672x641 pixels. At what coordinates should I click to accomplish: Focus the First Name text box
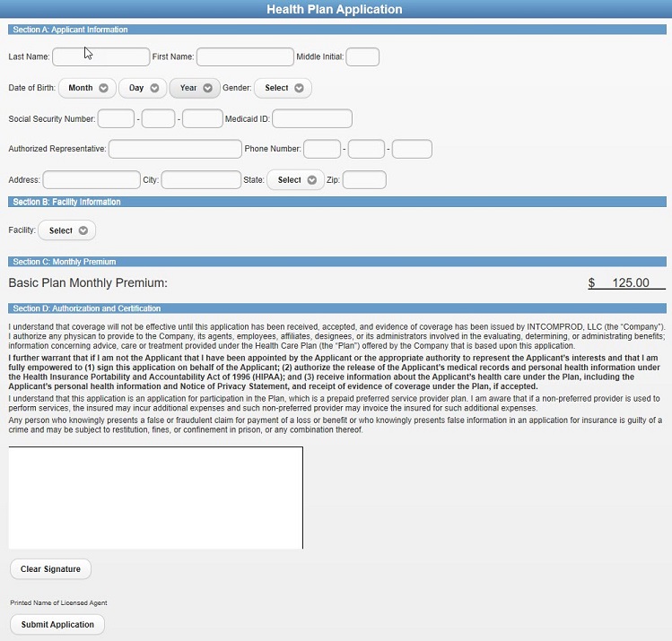point(245,57)
